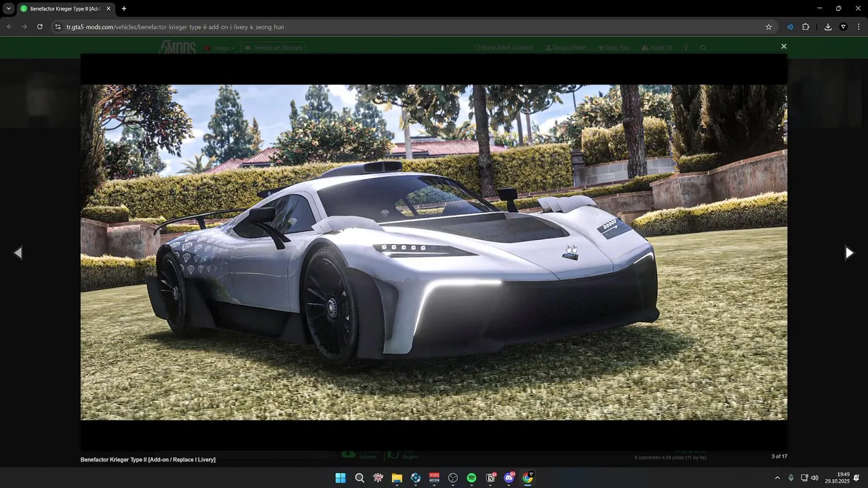Reload the page with the refresh button
The height and width of the screenshot is (488, 868).
(x=40, y=26)
